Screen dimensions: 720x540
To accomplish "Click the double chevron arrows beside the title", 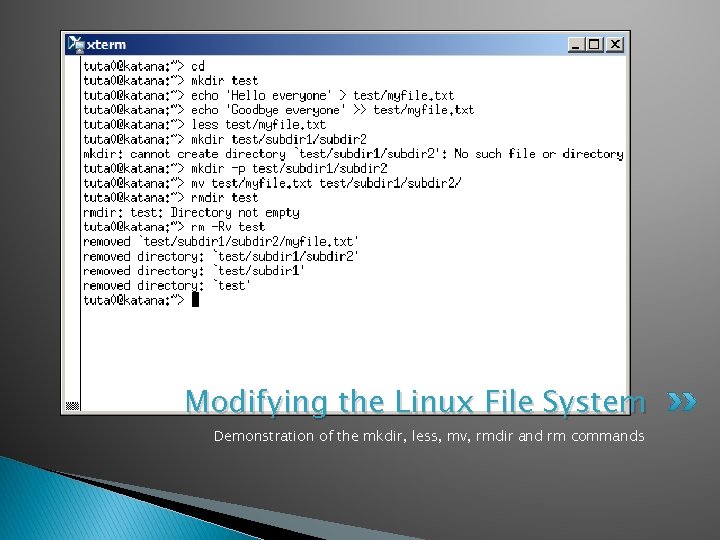I will (x=682, y=401).
